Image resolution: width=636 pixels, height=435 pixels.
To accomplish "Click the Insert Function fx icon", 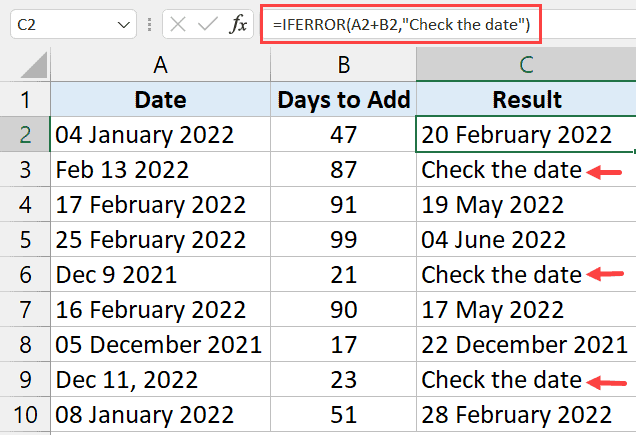I will (x=238, y=25).
